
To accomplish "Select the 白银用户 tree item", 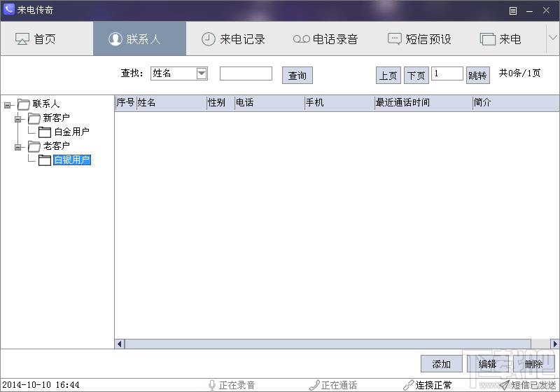I will click(x=71, y=160).
